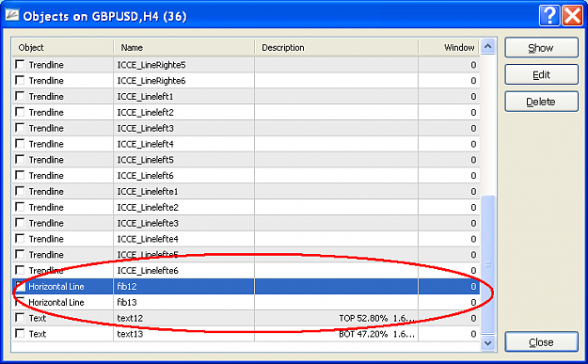
Task: Check the text12 row checkbox
Action: pos(20,318)
